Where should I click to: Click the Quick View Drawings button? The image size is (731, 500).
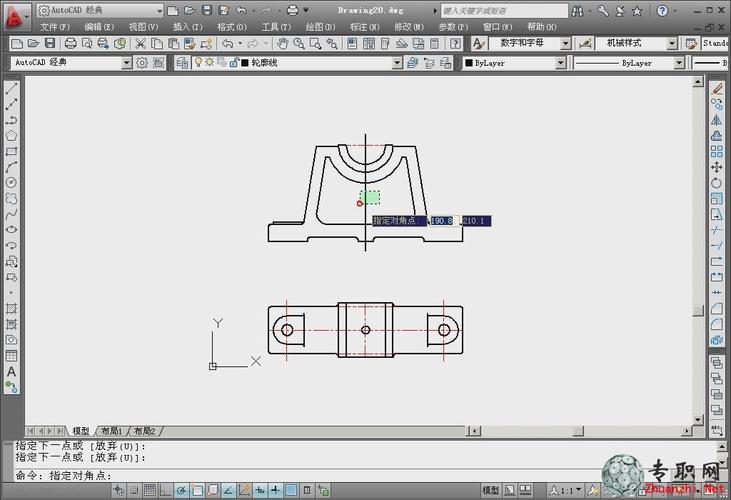point(525,490)
